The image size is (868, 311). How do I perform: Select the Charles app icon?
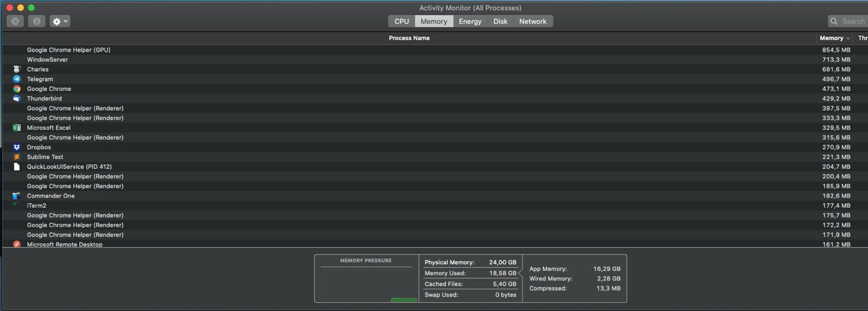coord(16,69)
